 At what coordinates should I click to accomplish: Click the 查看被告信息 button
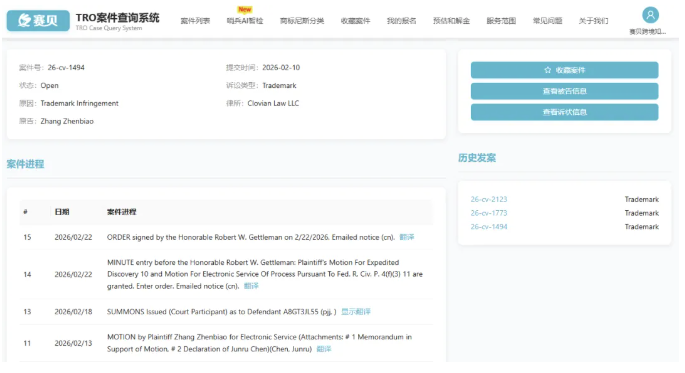(x=564, y=91)
